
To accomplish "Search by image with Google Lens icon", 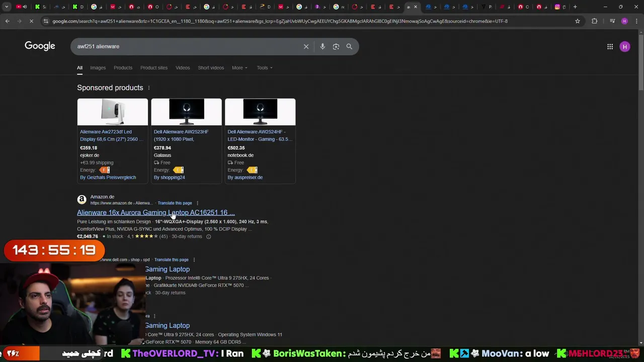I will [336, 46].
